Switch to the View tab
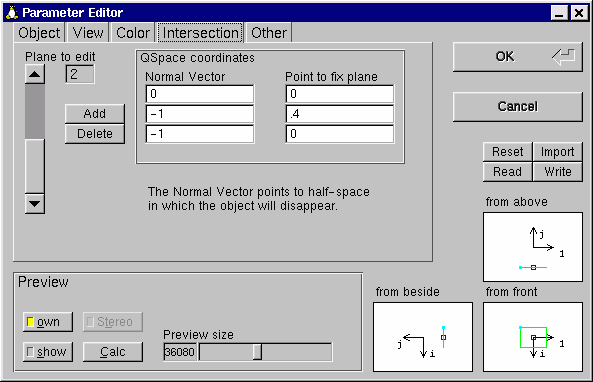Viewport: 593px width, 382px height. [88, 33]
